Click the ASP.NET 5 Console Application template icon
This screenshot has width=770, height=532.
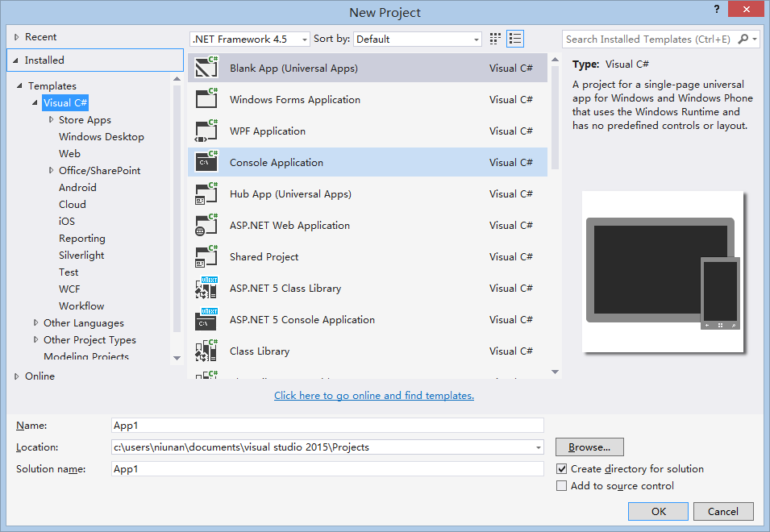click(x=206, y=319)
